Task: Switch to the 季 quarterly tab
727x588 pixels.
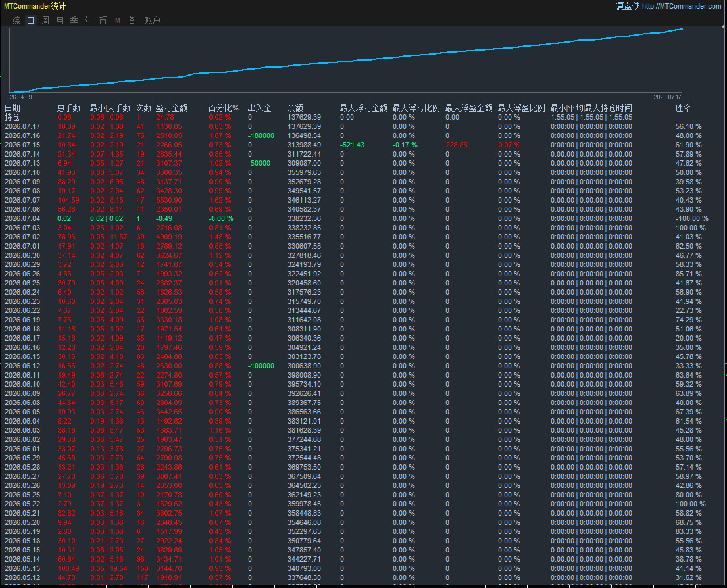Action: (x=74, y=20)
